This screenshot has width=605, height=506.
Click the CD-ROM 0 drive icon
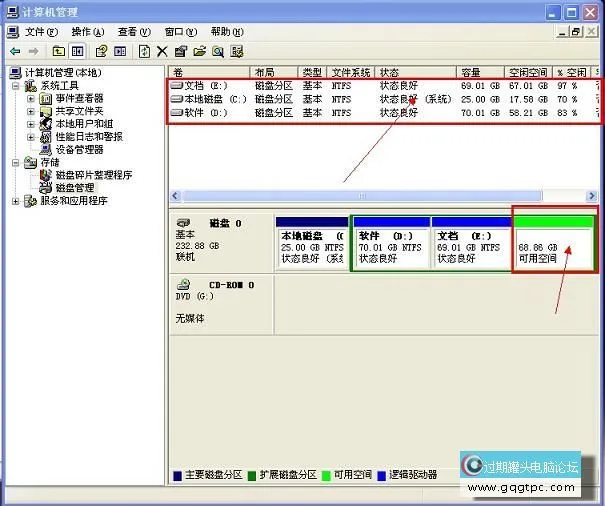pyautogui.click(x=183, y=285)
